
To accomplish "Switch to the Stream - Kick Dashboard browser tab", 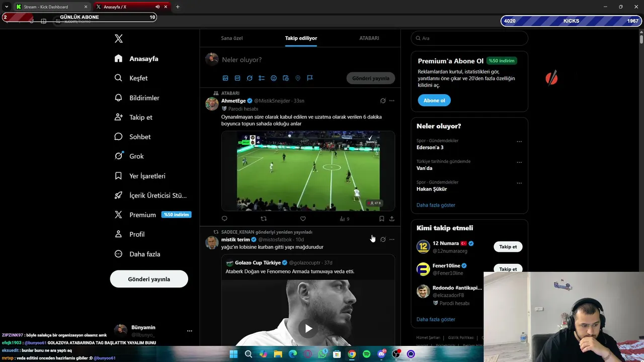I will [51, 7].
